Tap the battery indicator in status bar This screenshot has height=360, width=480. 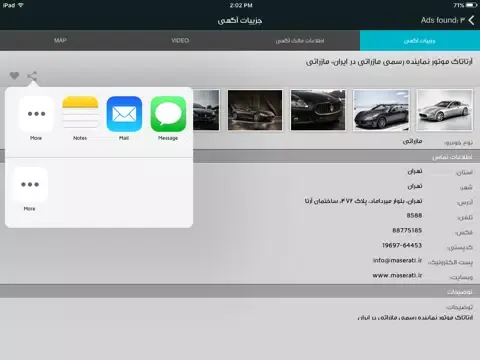(x=472, y=5)
